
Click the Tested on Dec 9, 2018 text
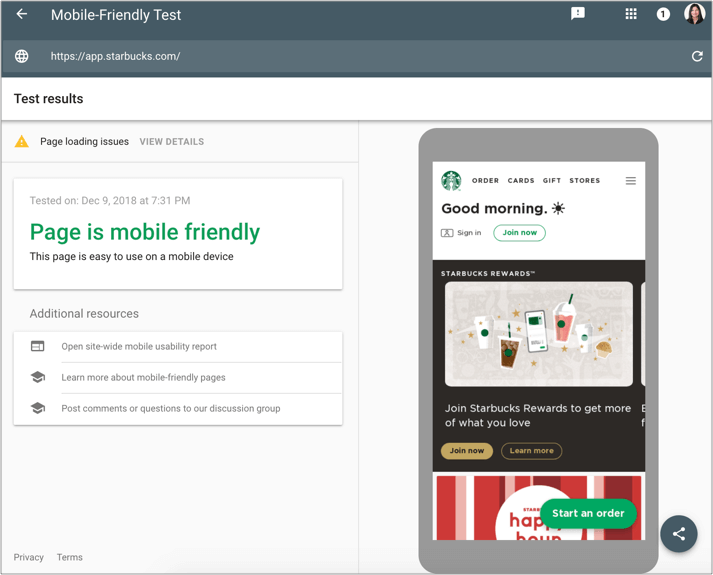(110, 200)
